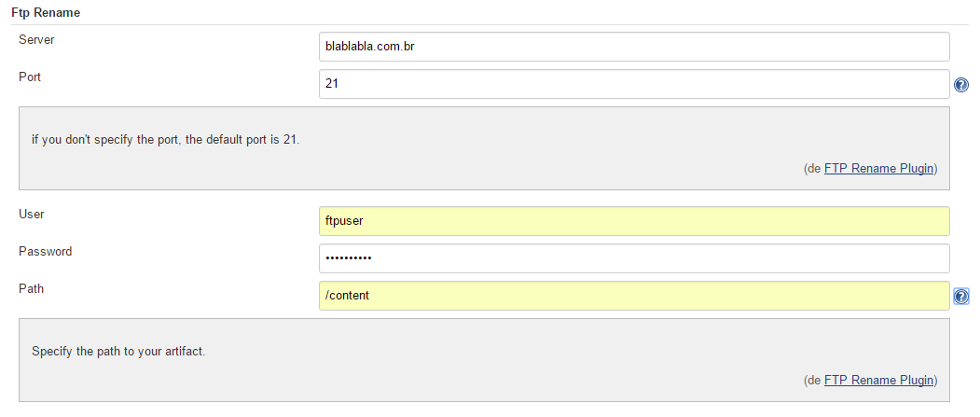
Task: Click the 'Specify the path to your artifact' text
Action: point(118,351)
